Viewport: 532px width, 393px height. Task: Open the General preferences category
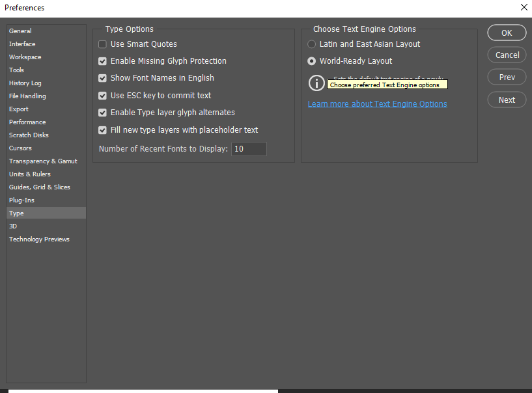click(46, 31)
